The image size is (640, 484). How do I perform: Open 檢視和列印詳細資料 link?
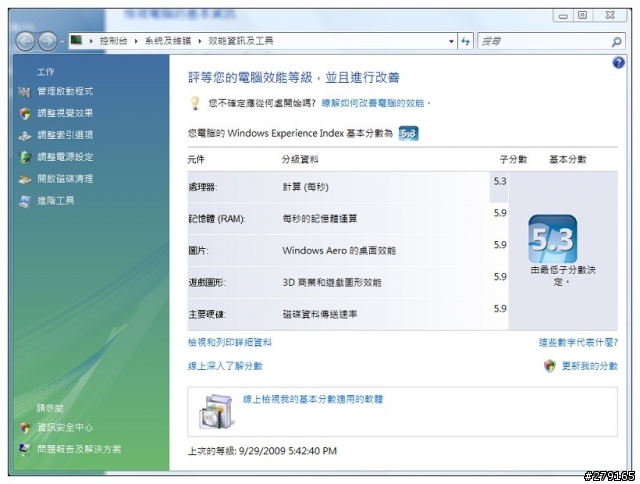tap(229, 342)
